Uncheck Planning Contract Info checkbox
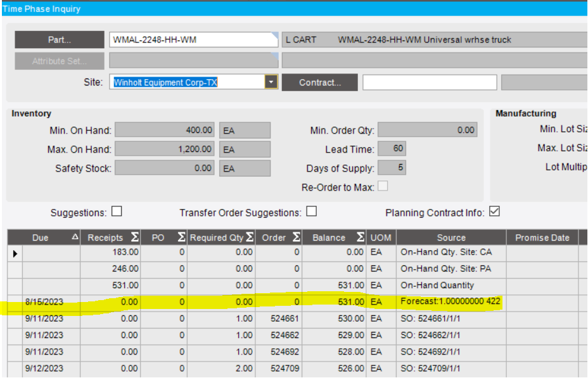Viewport: 588px width, 378px height. [x=494, y=211]
